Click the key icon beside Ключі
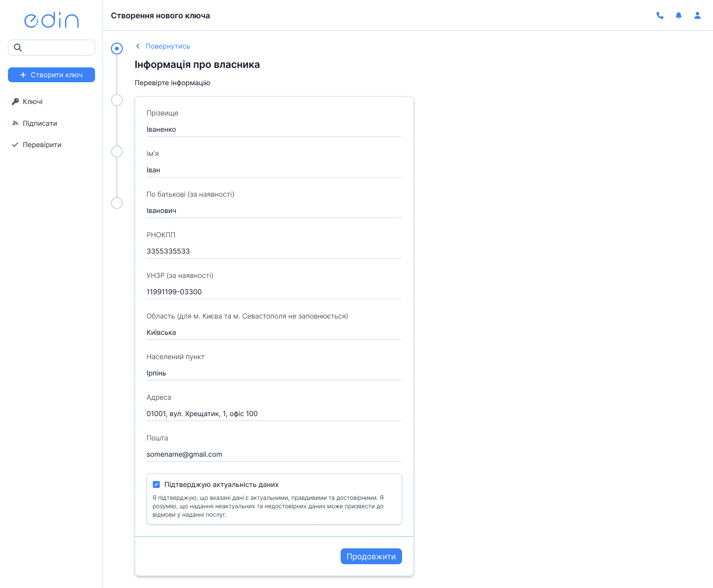This screenshot has width=713, height=588. (15, 102)
